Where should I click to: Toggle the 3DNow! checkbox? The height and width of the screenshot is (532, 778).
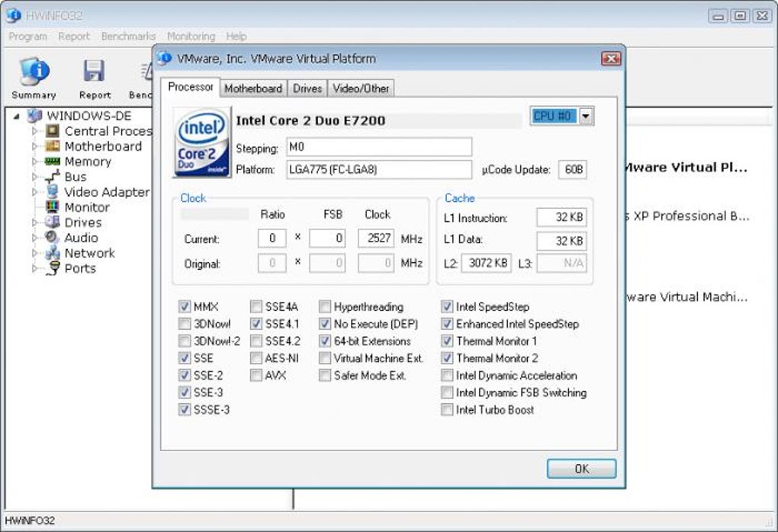185,324
